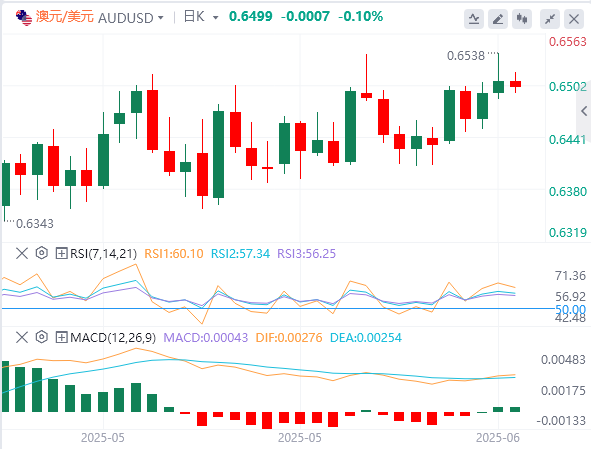The width and height of the screenshot is (591, 449).
Task: Click the shrink/collapse arrows icon
Action: pyautogui.click(x=550, y=18)
